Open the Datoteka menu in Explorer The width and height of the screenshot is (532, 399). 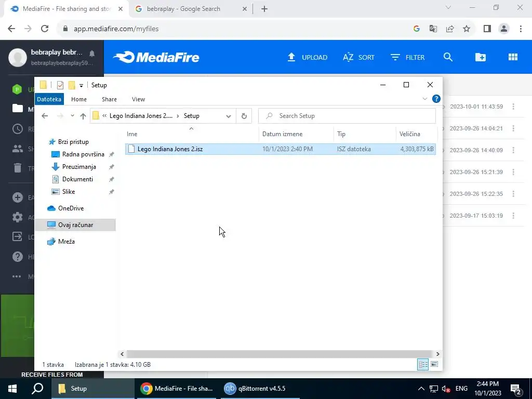pos(49,99)
